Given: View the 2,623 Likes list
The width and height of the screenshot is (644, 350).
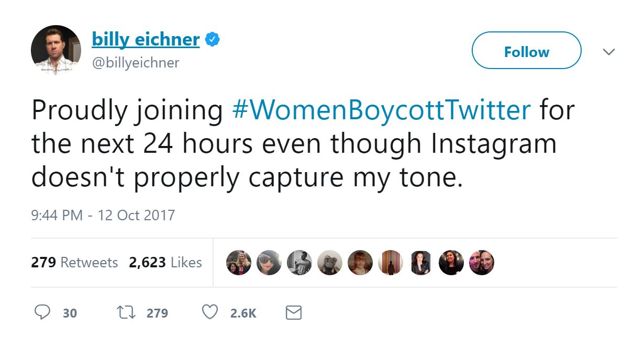Looking at the screenshot, I should (165, 262).
